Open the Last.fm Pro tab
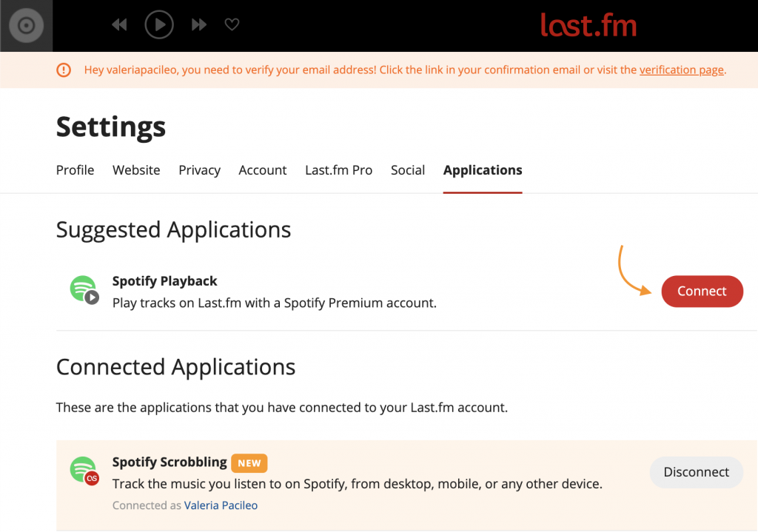Image resolution: width=758 pixels, height=532 pixels. tap(338, 170)
